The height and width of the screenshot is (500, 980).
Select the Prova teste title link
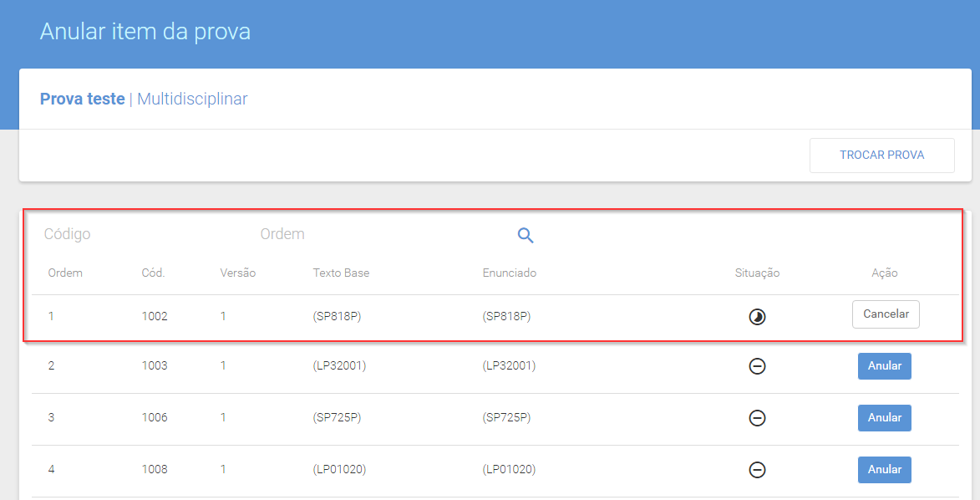(x=83, y=99)
